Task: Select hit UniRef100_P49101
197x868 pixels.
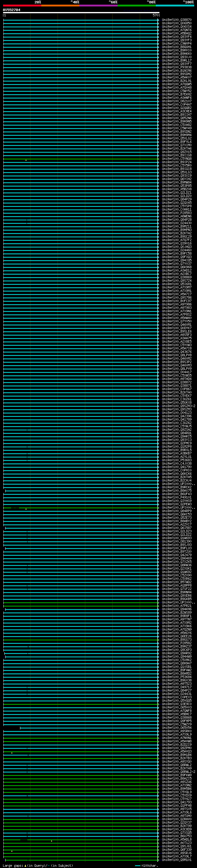Action: (177, 497)
